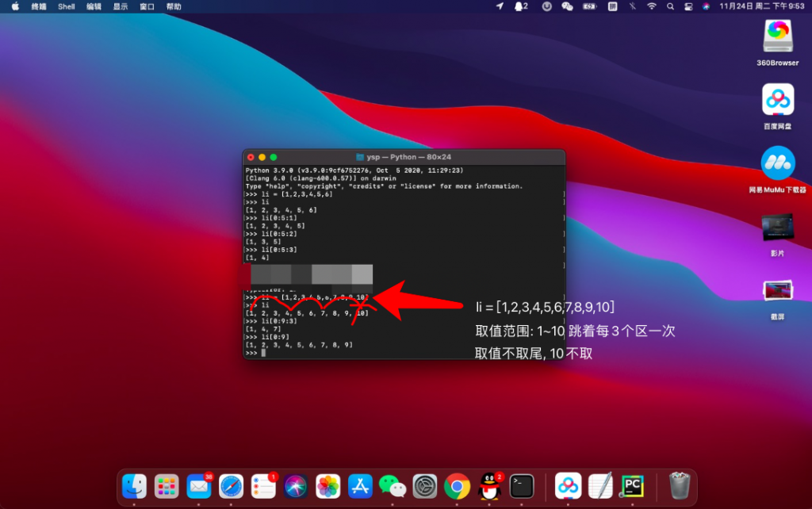This screenshot has width=812, height=509.
Task: Click the location arrow menu bar icon
Action: coord(500,6)
